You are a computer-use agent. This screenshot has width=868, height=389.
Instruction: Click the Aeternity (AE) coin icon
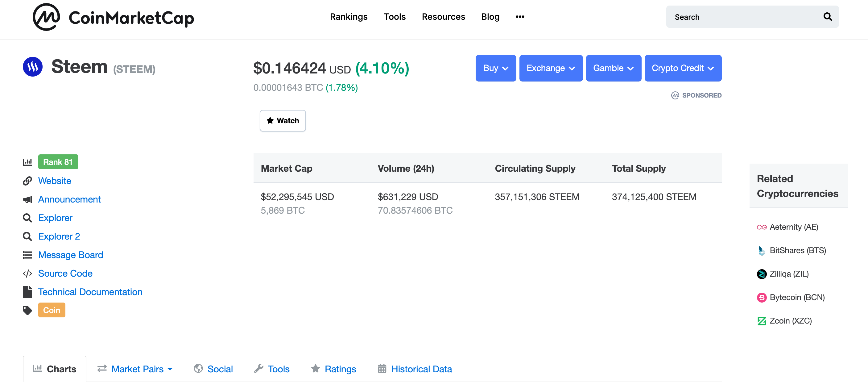click(761, 227)
